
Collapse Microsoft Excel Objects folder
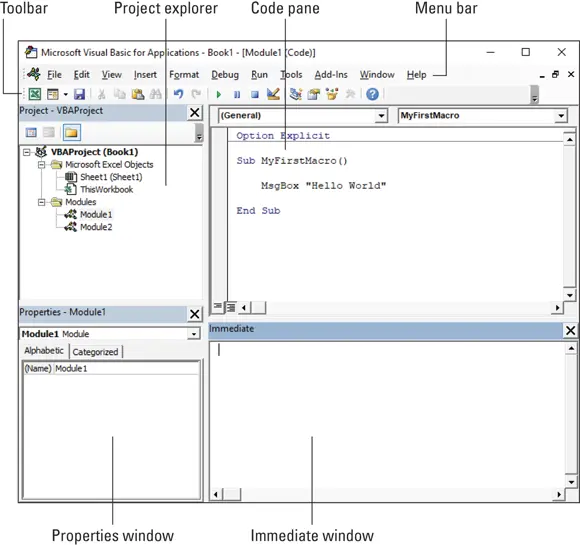(x=42, y=165)
